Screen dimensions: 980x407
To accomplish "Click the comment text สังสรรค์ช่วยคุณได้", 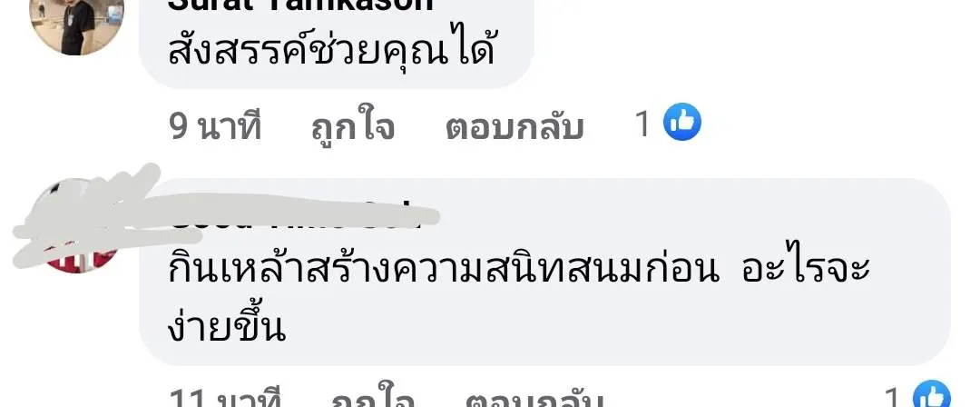I will 332,47.
